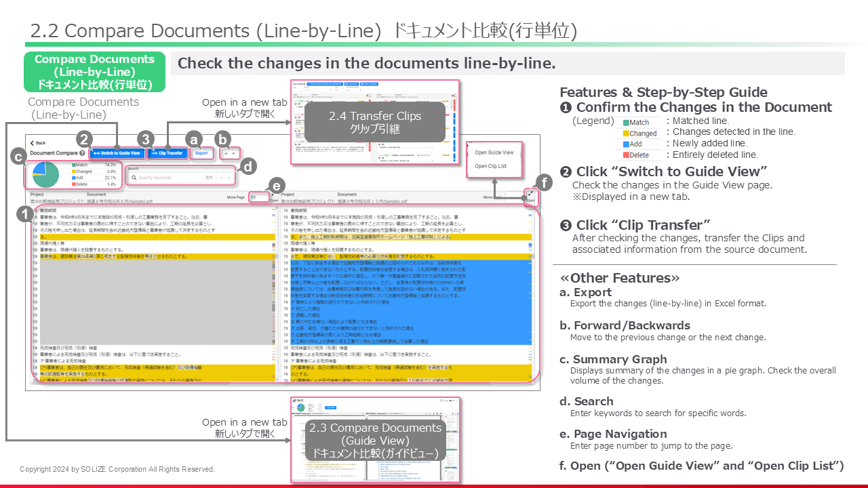
Task: Go to next search result arrow
Action: (229, 178)
